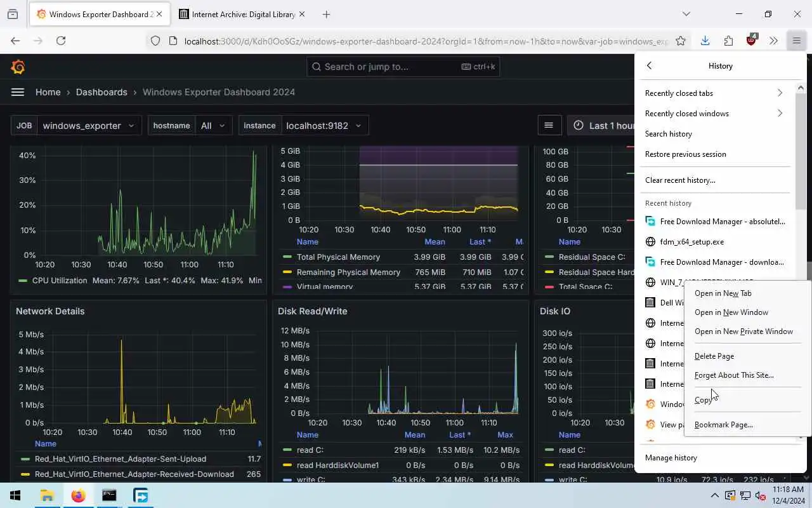Open the Firefox application menu button
Image resolution: width=812 pixels, height=508 pixels.
(x=796, y=41)
